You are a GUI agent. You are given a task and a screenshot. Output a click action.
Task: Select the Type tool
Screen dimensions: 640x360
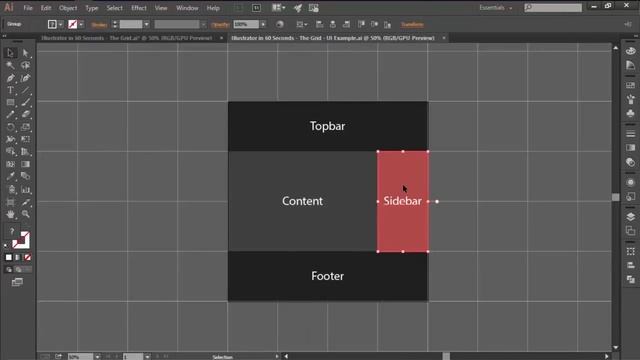10,90
